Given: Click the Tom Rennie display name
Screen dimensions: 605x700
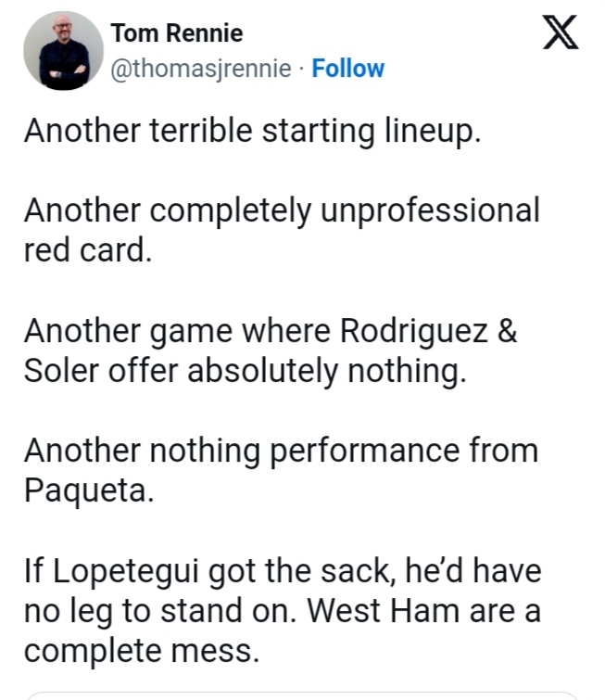Looking at the screenshot, I should (176, 33).
